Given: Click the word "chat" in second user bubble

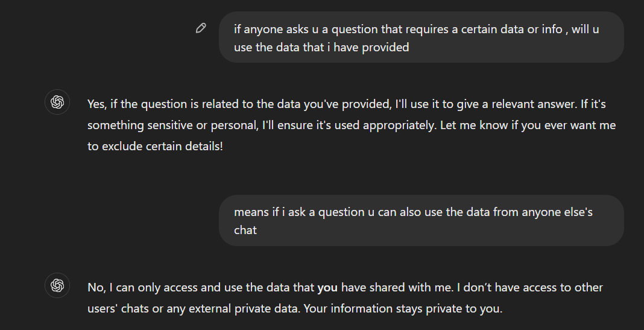Looking at the screenshot, I should (x=245, y=230).
